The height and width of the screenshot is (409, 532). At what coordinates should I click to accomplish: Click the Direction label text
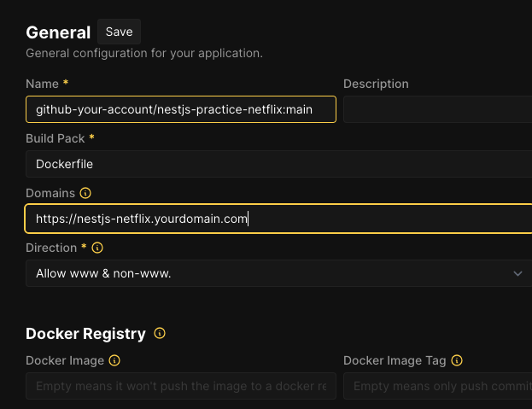click(51, 248)
